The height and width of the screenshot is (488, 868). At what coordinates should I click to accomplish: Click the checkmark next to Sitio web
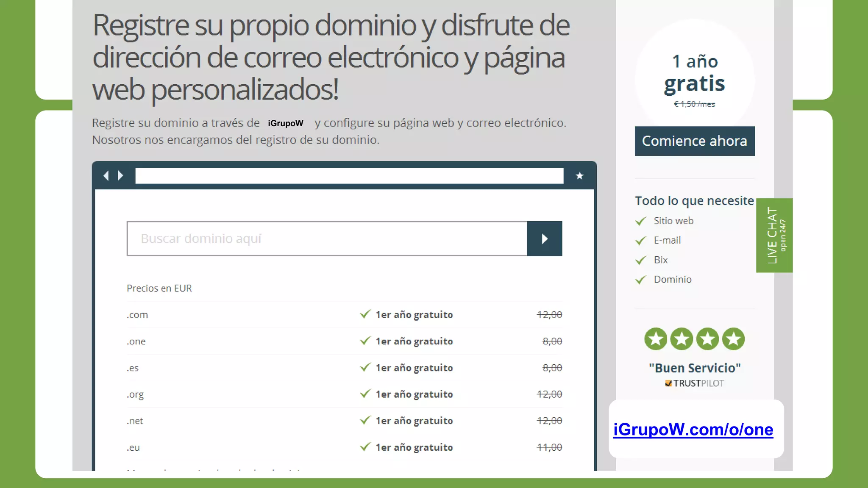[x=641, y=221]
